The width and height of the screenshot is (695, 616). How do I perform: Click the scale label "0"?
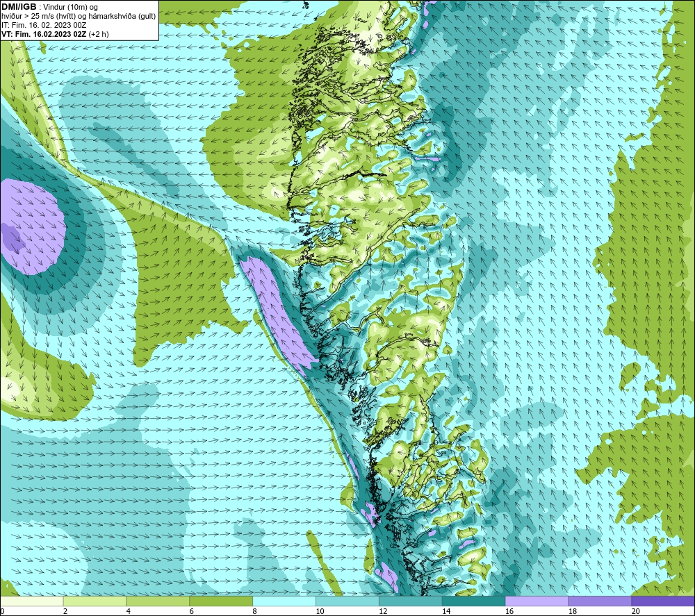[x=2, y=611]
